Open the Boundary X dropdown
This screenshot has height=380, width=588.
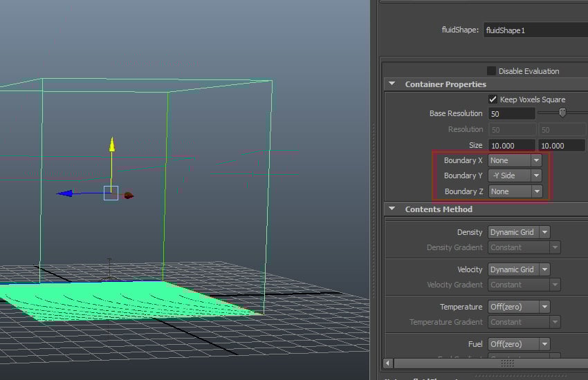515,160
